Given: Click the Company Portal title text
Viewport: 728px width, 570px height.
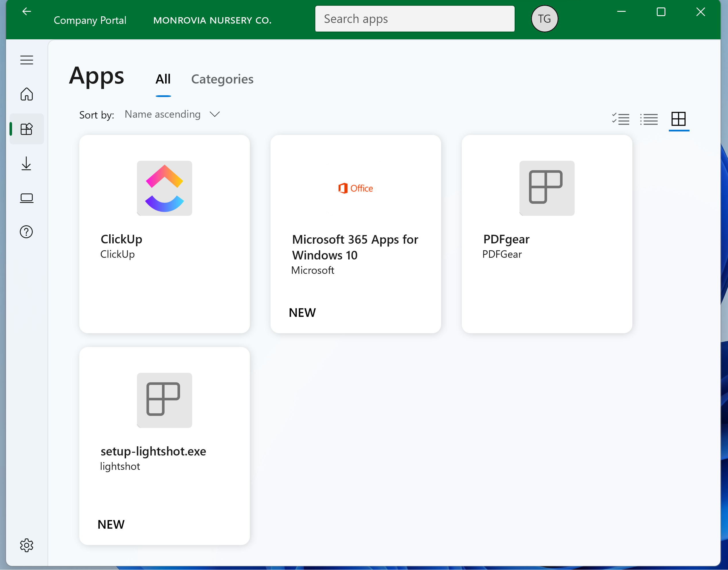Looking at the screenshot, I should pyautogui.click(x=90, y=20).
